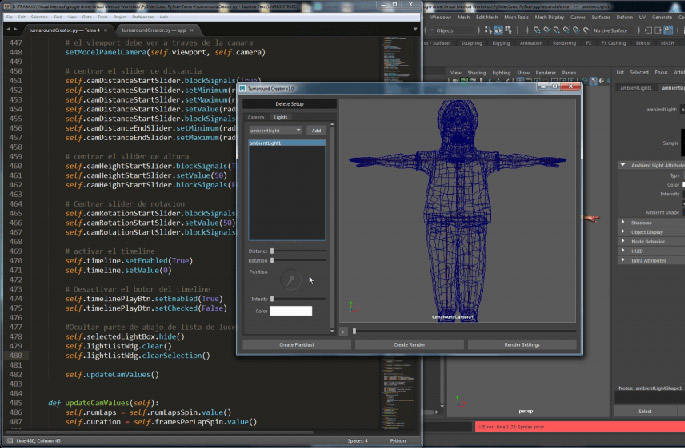This screenshot has height=448, width=685.
Task: Open Deform menu in Maya
Action: (624, 17)
